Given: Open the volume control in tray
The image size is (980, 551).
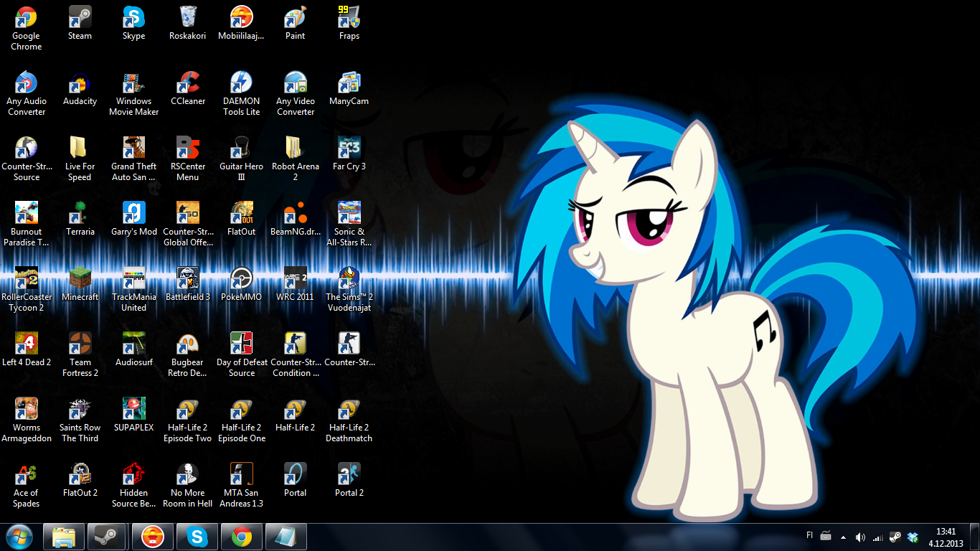Looking at the screenshot, I should pyautogui.click(x=860, y=537).
